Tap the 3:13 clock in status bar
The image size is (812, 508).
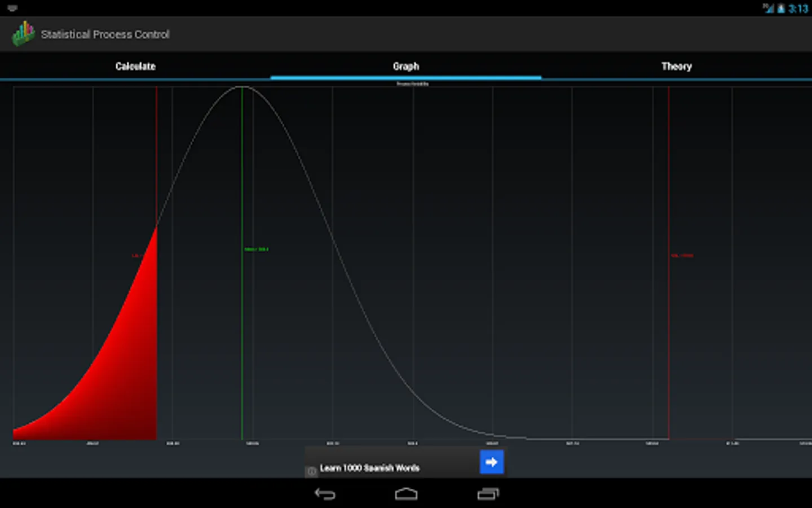coord(798,8)
